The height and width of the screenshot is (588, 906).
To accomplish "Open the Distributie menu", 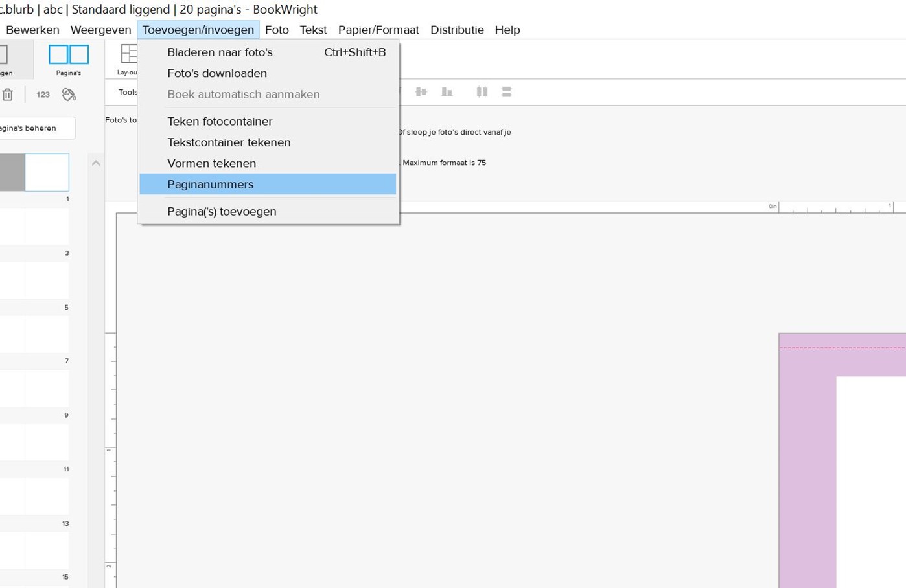I will coord(457,30).
